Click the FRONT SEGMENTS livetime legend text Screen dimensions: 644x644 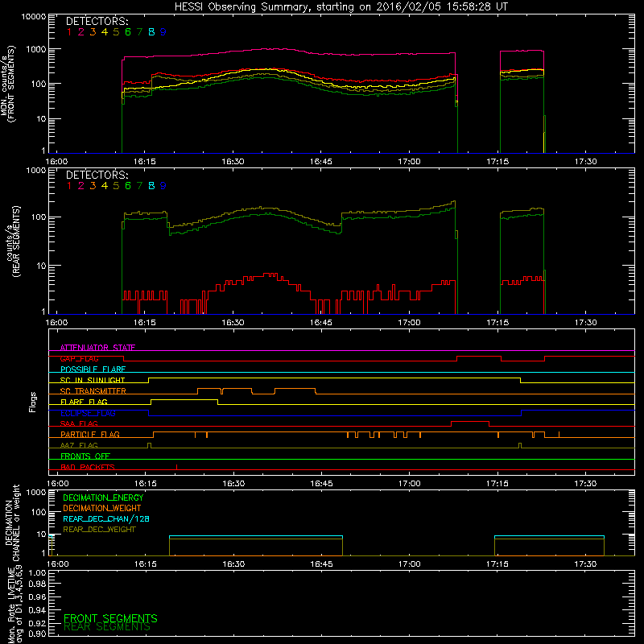tap(110, 618)
